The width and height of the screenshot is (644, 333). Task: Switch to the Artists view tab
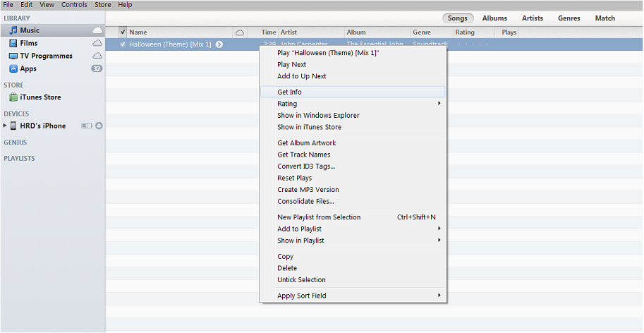533,18
